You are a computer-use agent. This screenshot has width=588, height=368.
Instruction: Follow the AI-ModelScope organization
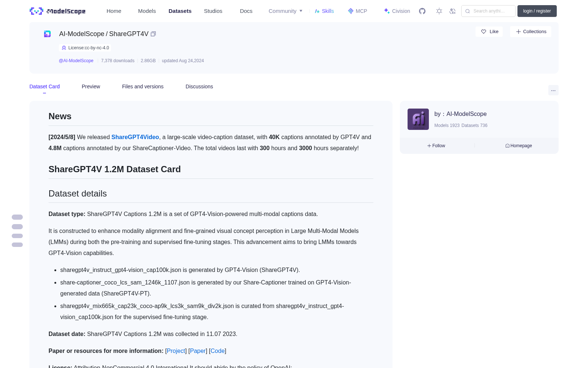tap(436, 146)
